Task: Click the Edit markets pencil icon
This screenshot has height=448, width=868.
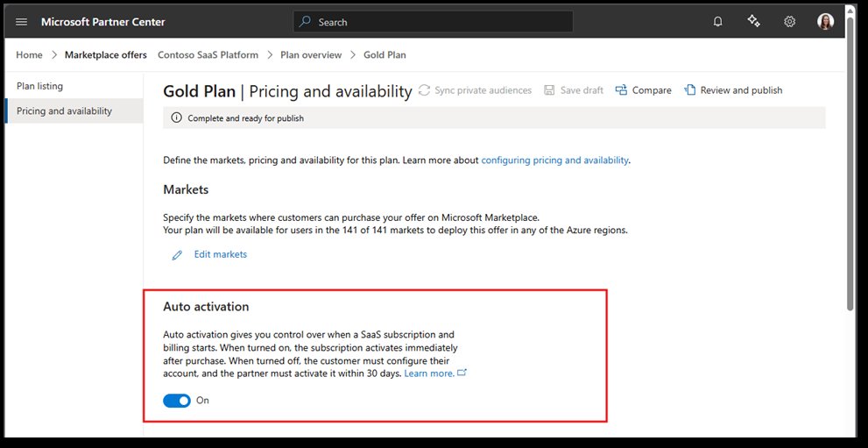Action: (177, 255)
